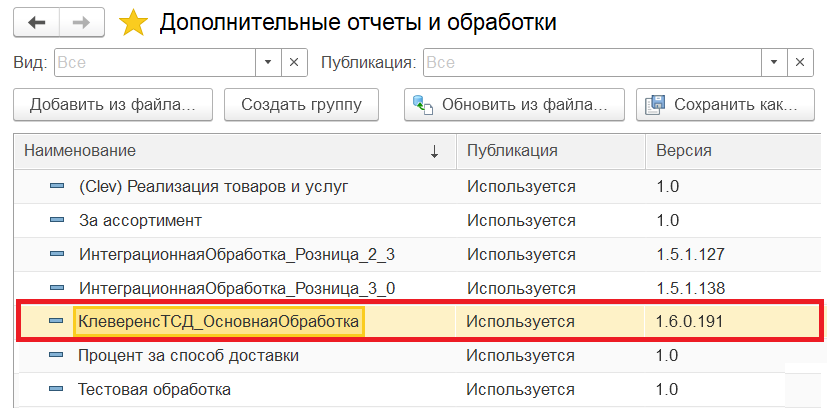The image size is (827, 408).
Task: Click version cell 1.5.1.138
Action: click(x=690, y=289)
